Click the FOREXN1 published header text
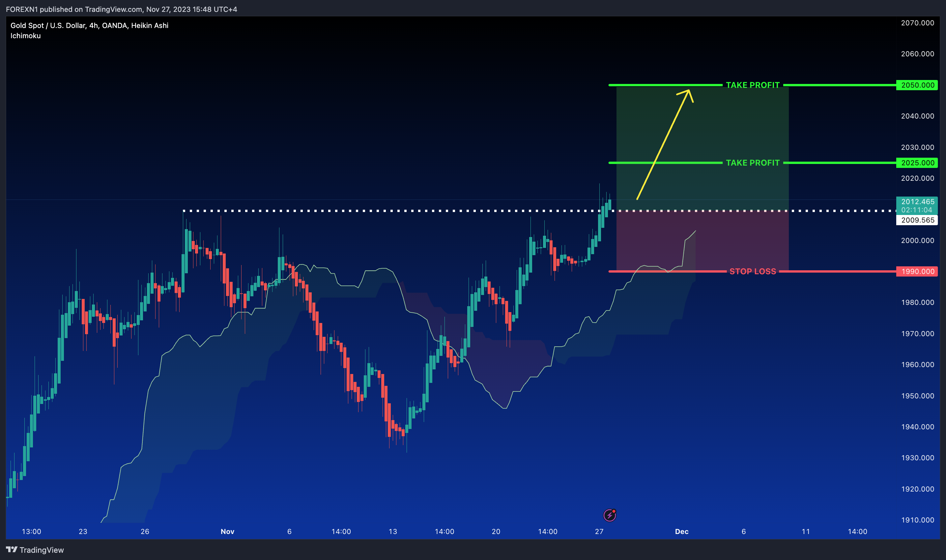 coord(121,9)
